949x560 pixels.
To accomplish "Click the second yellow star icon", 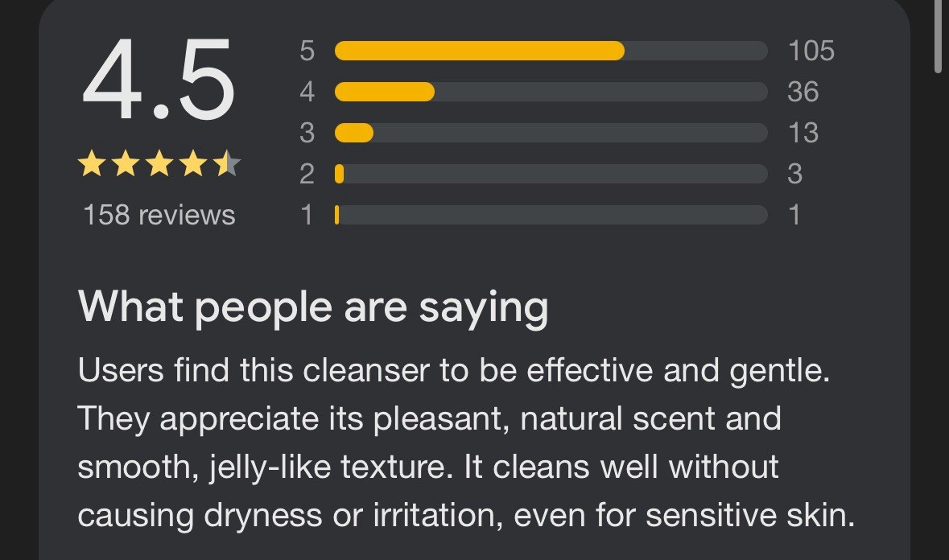I will coord(125,165).
